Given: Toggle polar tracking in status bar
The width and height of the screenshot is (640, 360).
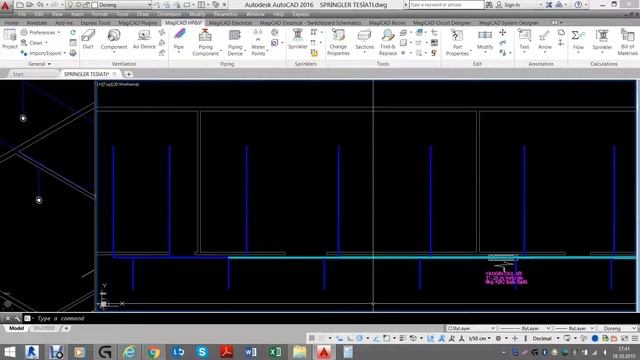Looking at the screenshot, I should coord(360,338).
